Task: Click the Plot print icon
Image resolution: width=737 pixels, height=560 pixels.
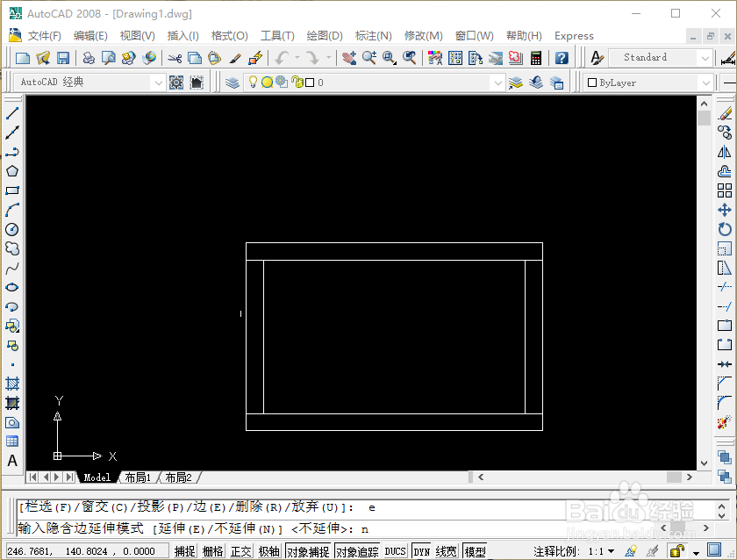Action: click(89, 58)
